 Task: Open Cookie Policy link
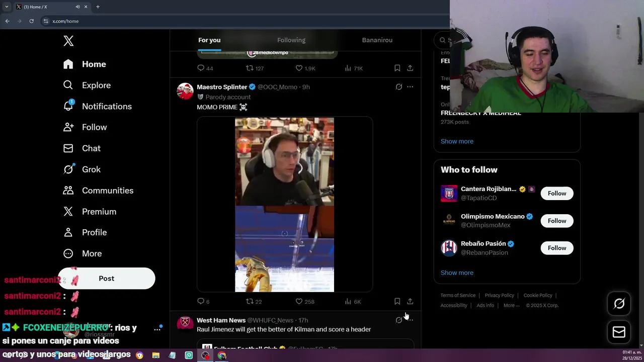(x=538, y=295)
